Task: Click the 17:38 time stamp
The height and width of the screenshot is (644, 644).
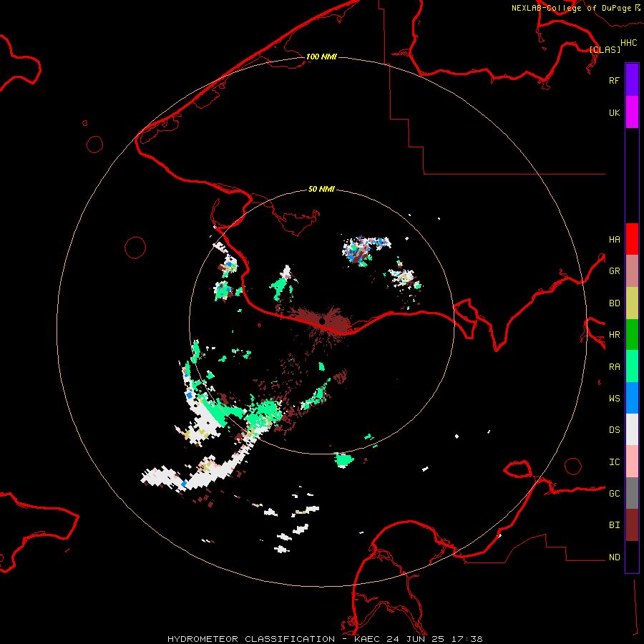Action: coord(467,639)
